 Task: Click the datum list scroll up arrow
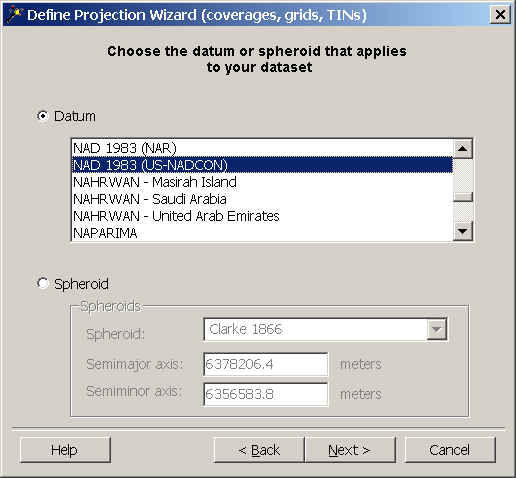463,148
